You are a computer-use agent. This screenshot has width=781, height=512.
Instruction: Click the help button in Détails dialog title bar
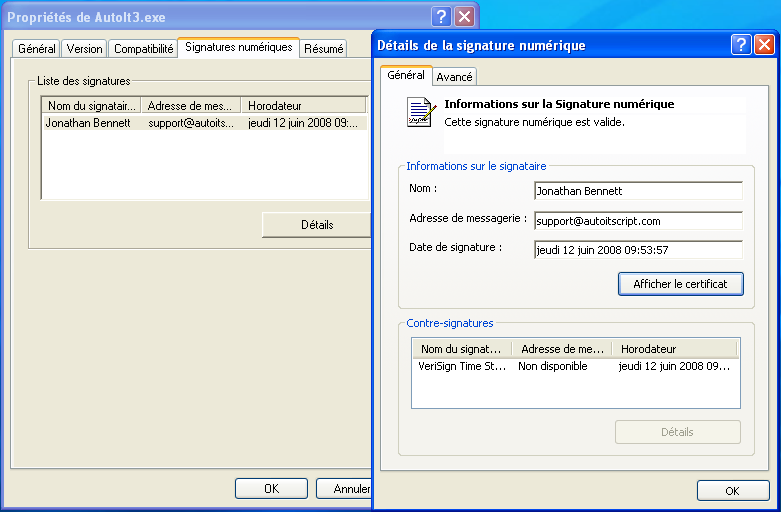[x=741, y=45]
